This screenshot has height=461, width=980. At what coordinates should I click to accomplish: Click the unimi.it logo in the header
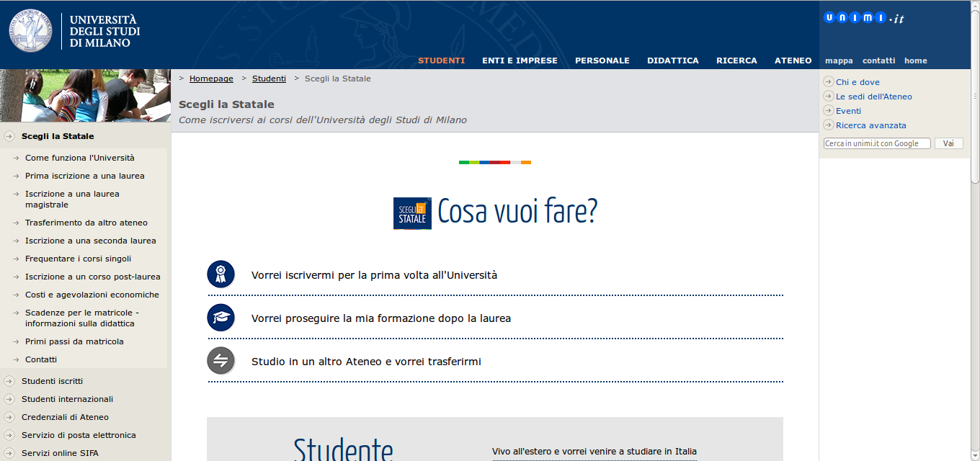(x=863, y=19)
